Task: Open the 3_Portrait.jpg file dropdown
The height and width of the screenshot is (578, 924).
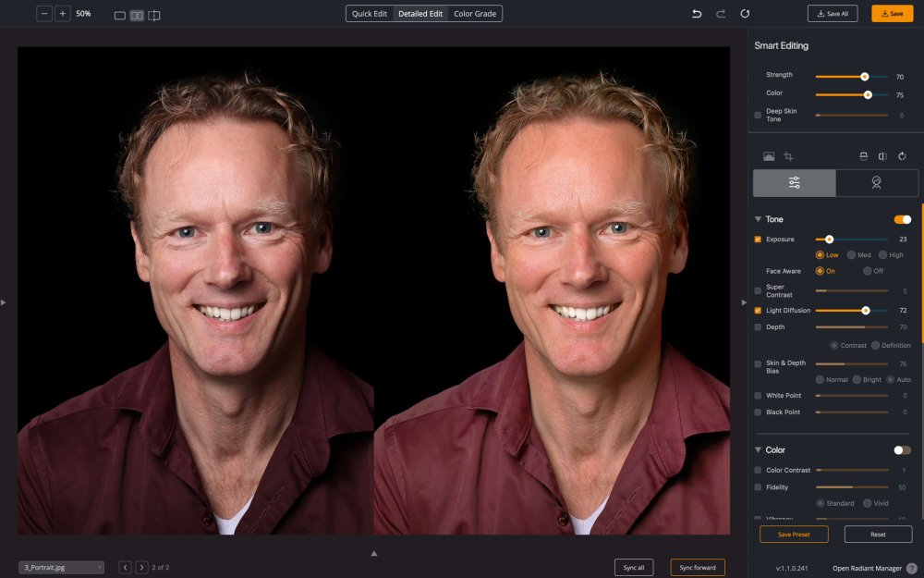Action: [x=61, y=568]
